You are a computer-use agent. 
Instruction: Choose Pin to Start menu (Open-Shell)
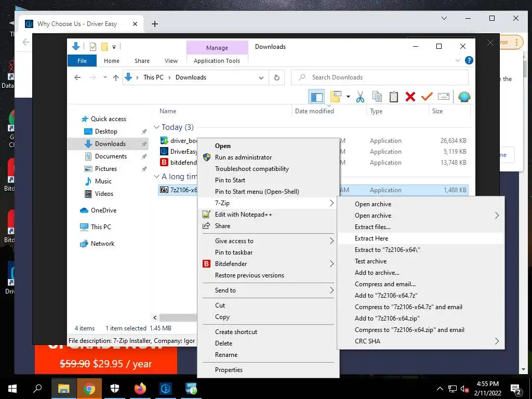[x=257, y=192]
